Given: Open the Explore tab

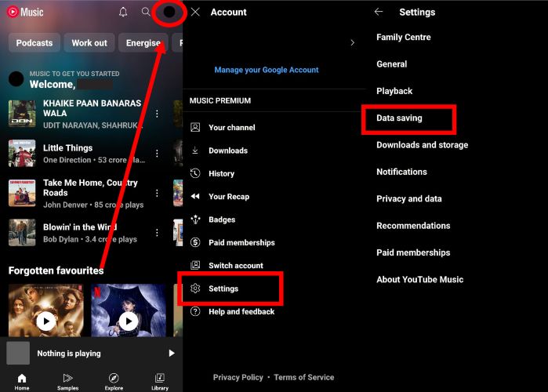Looking at the screenshot, I should click(x=114, y=381).
